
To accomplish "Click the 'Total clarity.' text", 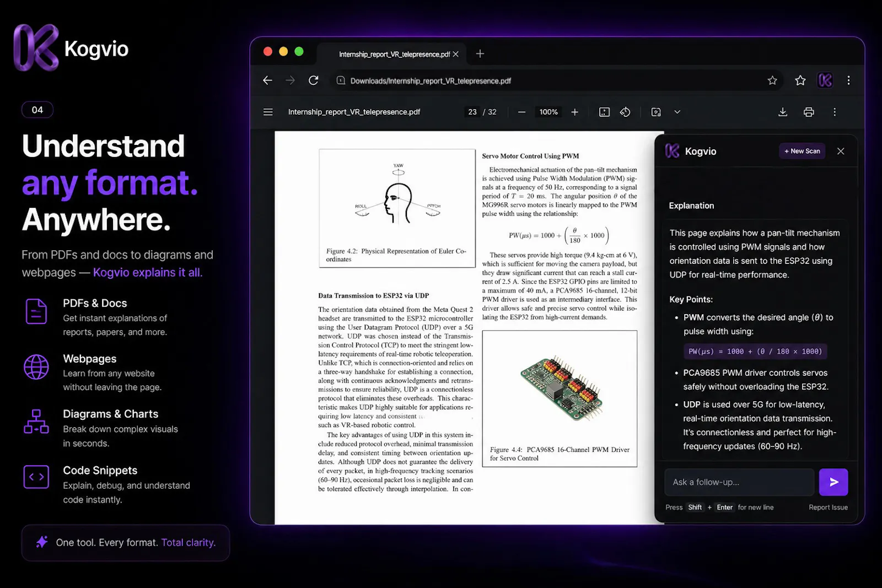I will [188, 542].
